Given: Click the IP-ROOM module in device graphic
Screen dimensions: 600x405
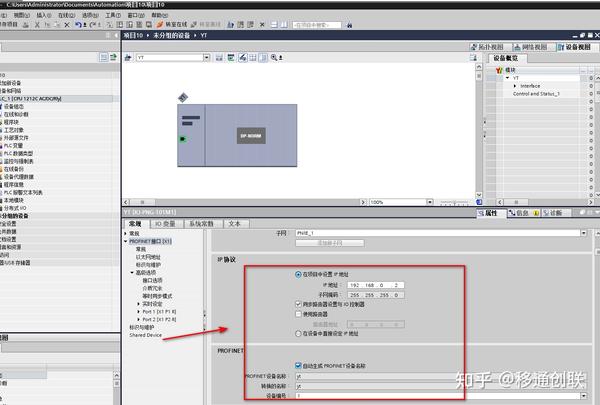Looking at the screenshot, I should tap(251, 136).
